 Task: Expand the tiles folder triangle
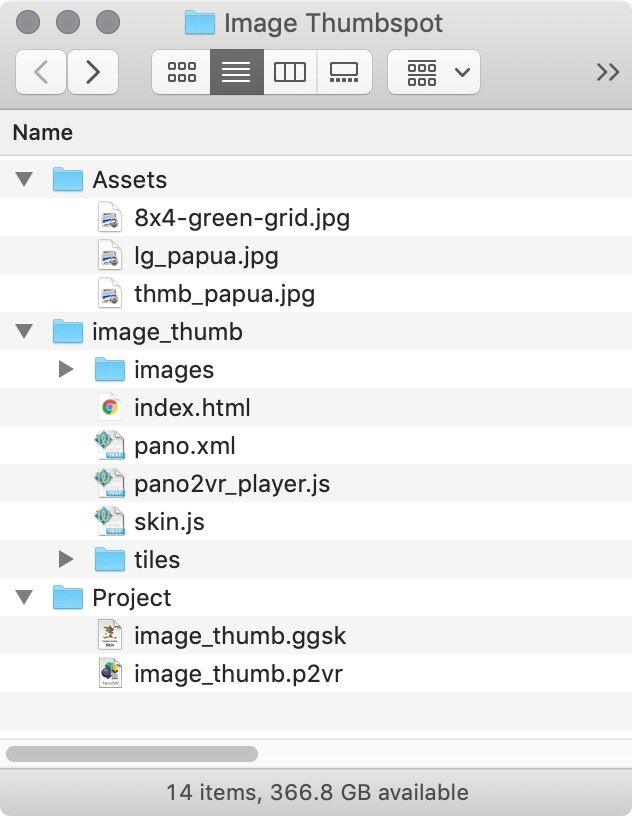click(x=66, y=559)
